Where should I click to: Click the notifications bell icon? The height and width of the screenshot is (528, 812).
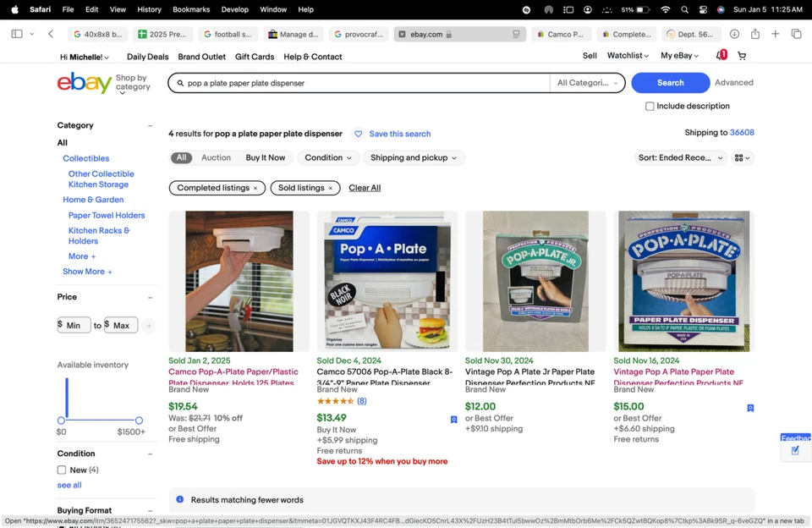point(721,56)
